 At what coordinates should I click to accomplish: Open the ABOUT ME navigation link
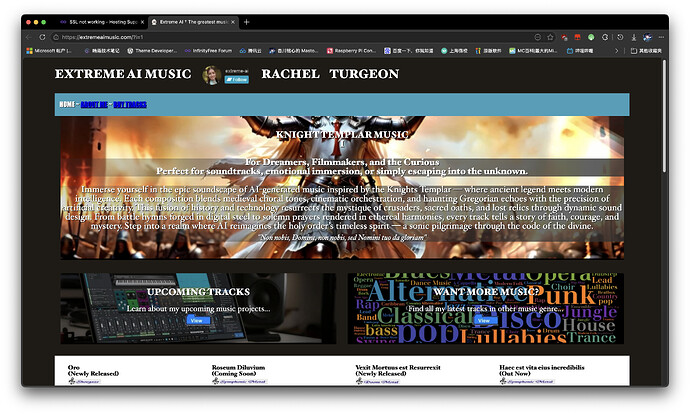[x=94, y=104]
